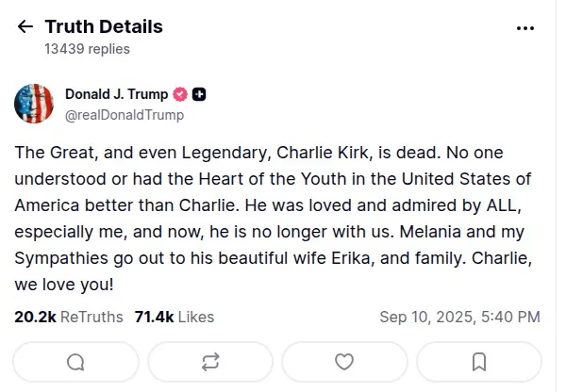
Task: Open the @realDonaldTrump handle link
Action: 124,115
